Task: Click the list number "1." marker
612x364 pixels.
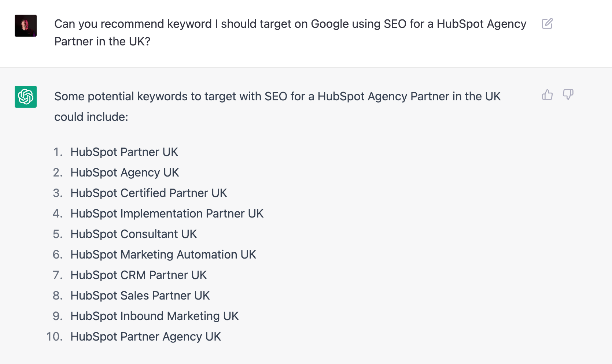Action: point(58,152)
